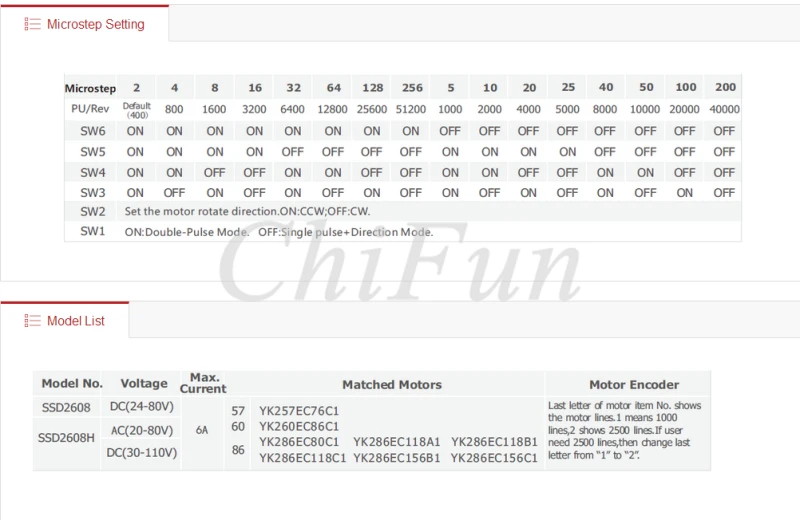The image size is (800, 520).
Task: Click the 51200 pulses per rev value
Action: click(x=411, y=109)
